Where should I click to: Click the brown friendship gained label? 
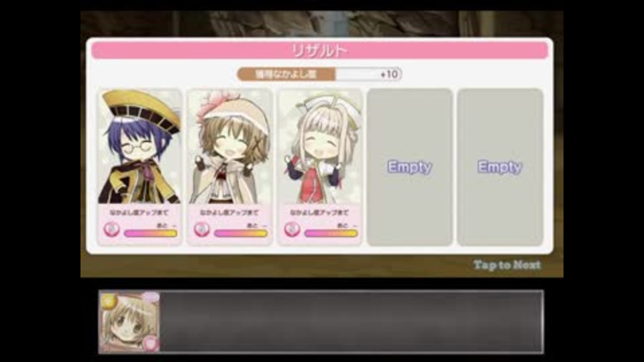point(286,74)
